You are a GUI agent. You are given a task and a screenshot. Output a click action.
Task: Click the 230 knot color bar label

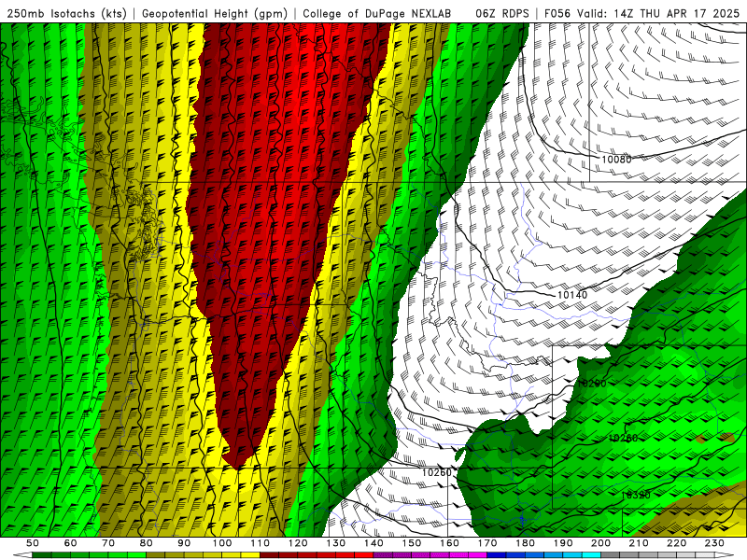[714, 543]
